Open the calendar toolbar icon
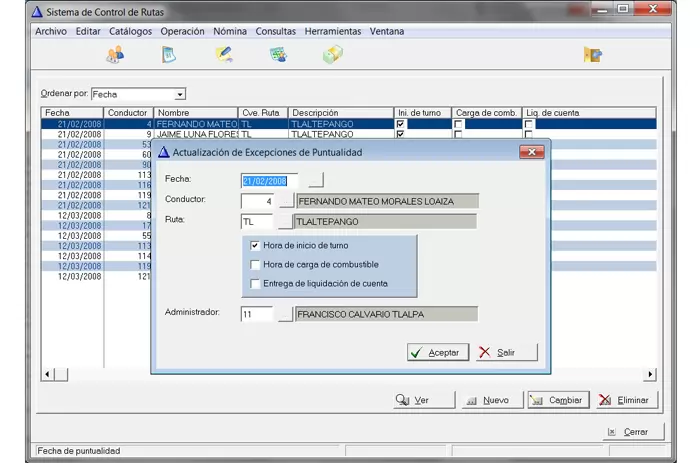This screenshot has width=700, height=463. (x=169, y=55)
